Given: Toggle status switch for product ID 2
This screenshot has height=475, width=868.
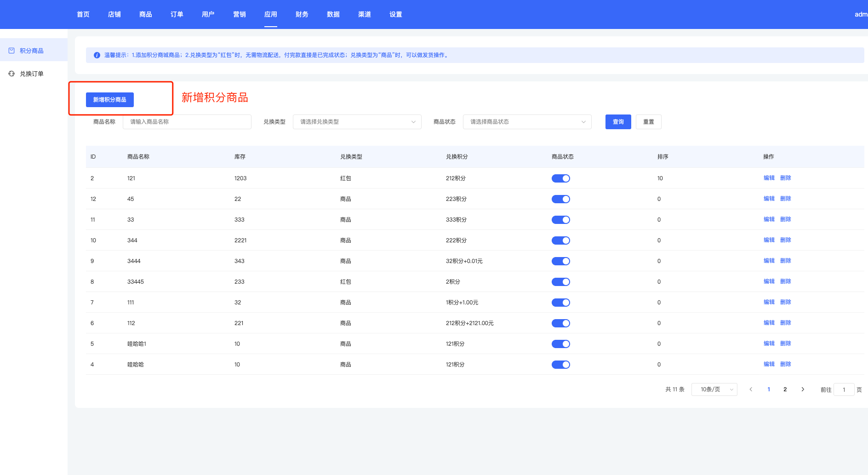Looking at the screenshot, I should (560, 178).
